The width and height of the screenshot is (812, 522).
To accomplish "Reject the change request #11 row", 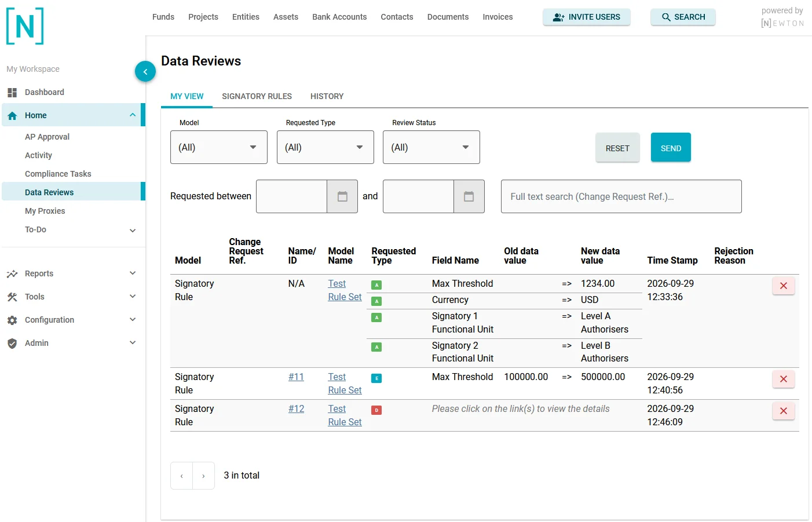I will point(784,379).
